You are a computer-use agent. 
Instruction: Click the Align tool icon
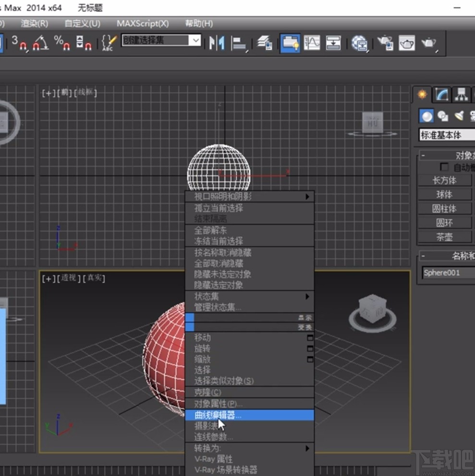point(239,43)
